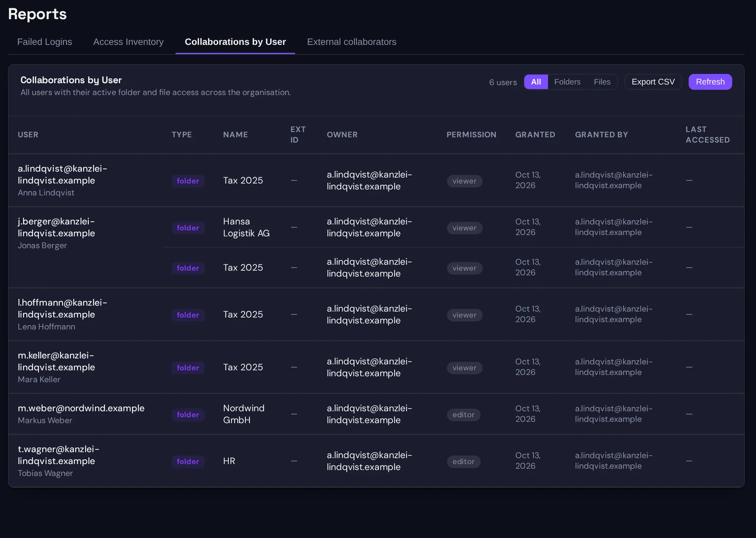Click the folder badge in the HR row
The height and width of the screenshot is (538, 756).
tap(188, 461)
